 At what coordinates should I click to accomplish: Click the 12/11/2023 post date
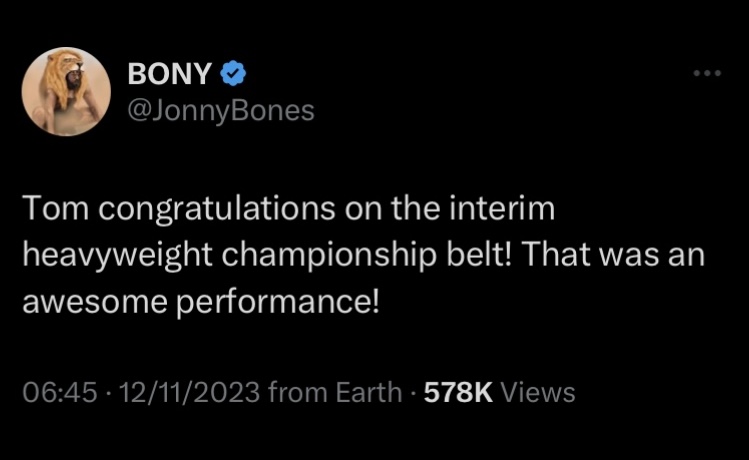tap(189, 392)
